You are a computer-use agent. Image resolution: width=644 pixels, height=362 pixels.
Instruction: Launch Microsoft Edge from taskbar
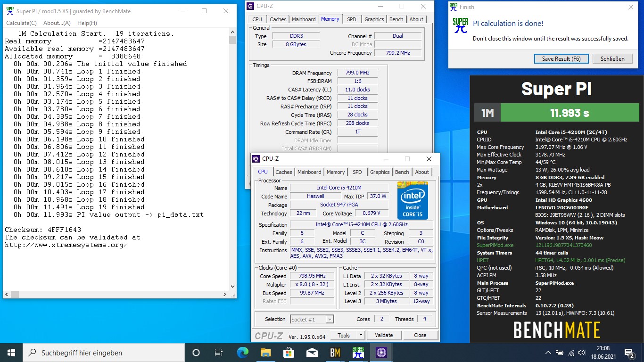[242, 353]
